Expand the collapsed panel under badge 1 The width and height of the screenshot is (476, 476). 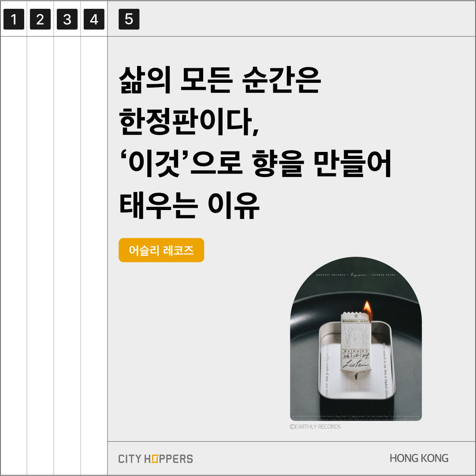point(14,255)
